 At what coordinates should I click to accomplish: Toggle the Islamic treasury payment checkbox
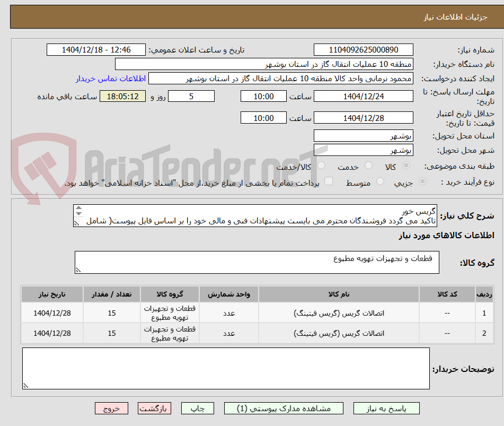[x=329, y=181]
